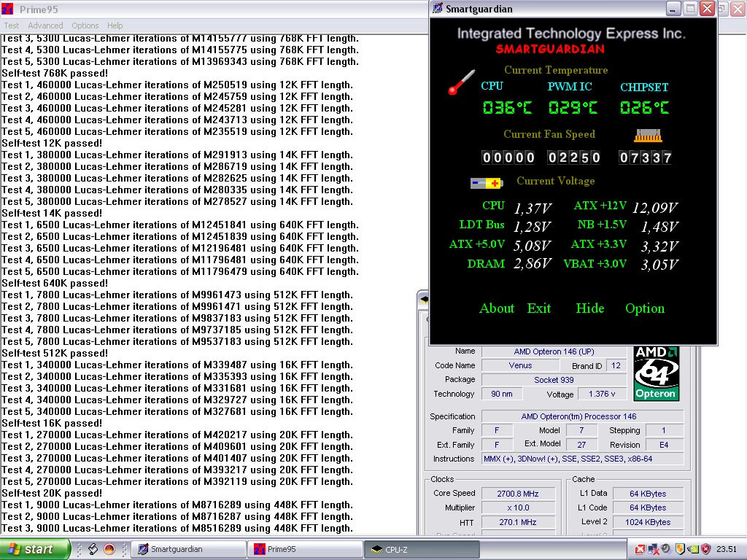Click the Ext. Model field 27

[581, 445]
